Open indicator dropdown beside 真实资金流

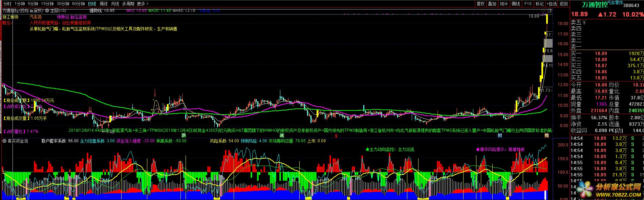pos(4,141)
